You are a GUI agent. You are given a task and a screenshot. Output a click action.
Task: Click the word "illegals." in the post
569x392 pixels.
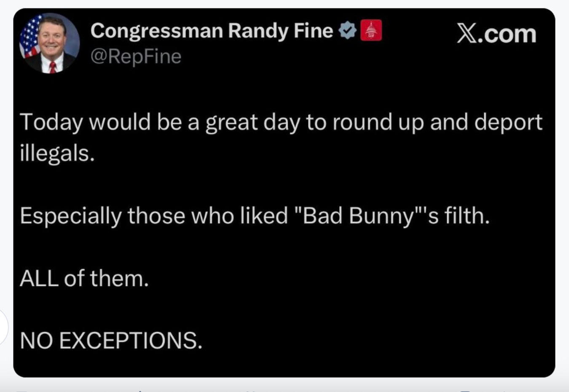(57, 153)
